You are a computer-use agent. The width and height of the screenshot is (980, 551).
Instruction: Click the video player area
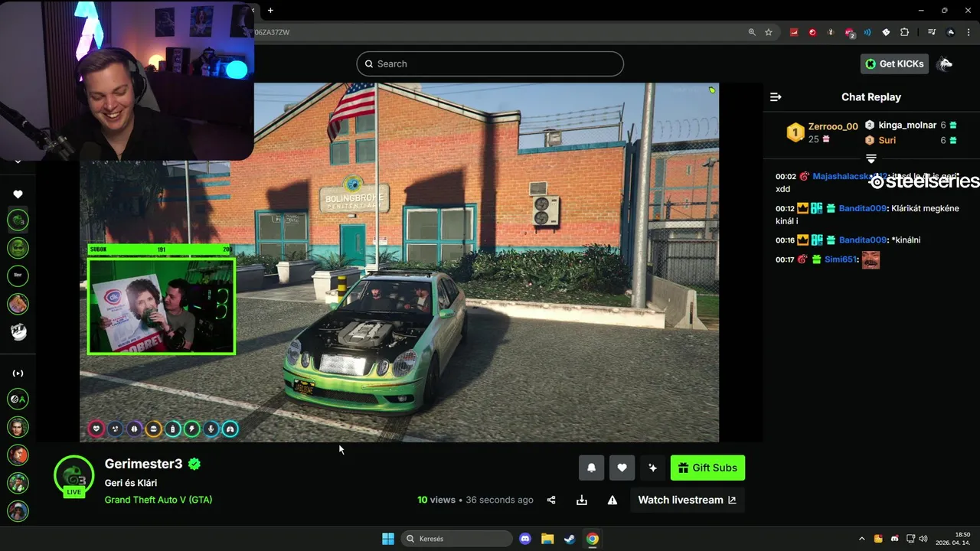399,262
